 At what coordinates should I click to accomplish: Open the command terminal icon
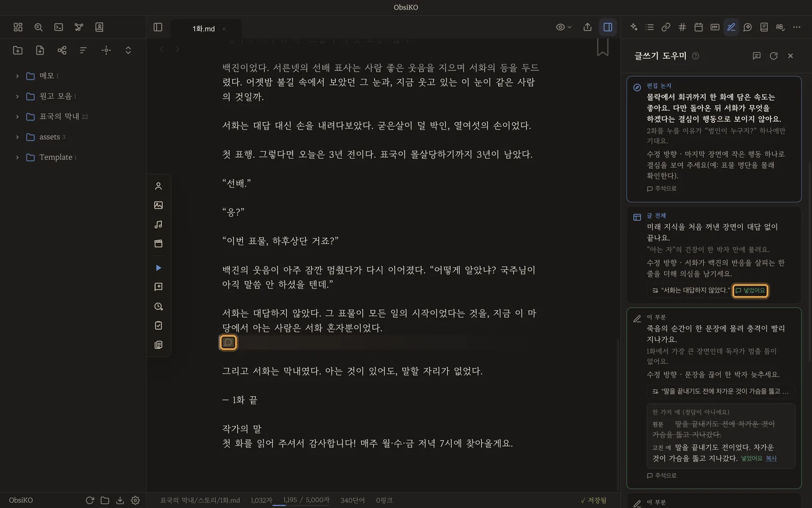59,27
